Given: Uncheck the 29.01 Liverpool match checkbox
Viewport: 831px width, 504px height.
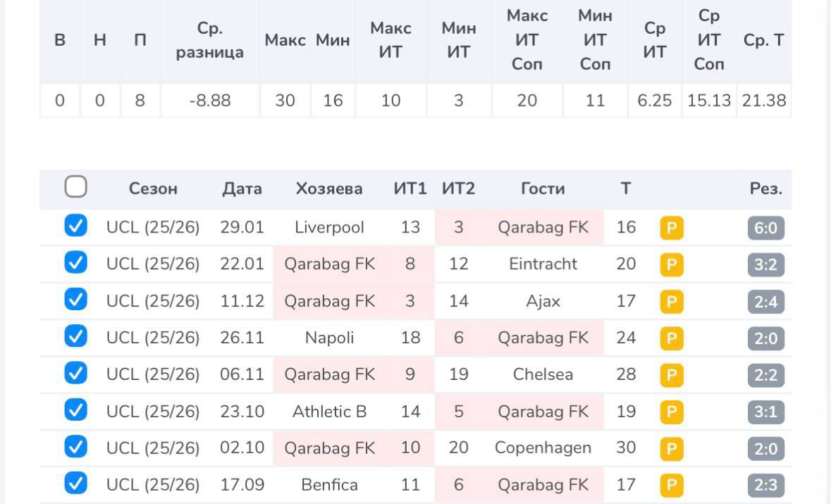Looking at the screenshot, I should [75, 226].
